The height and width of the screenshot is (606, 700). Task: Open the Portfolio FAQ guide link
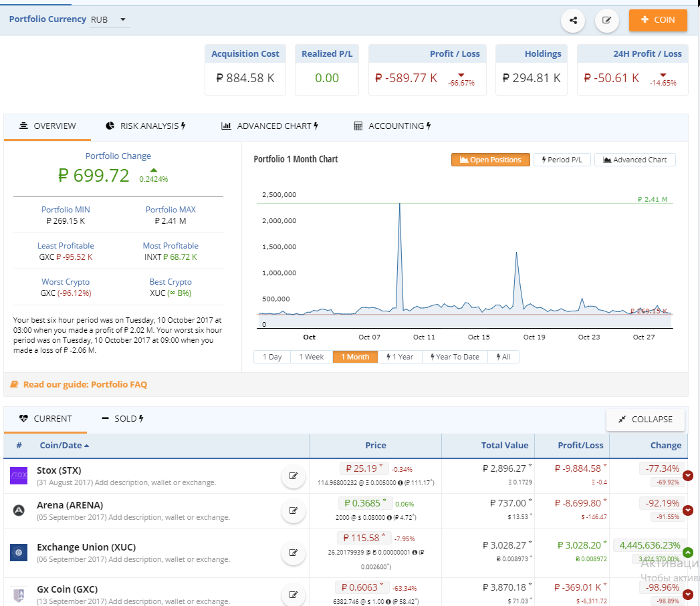pyautogui.click(x=84, y=384)
